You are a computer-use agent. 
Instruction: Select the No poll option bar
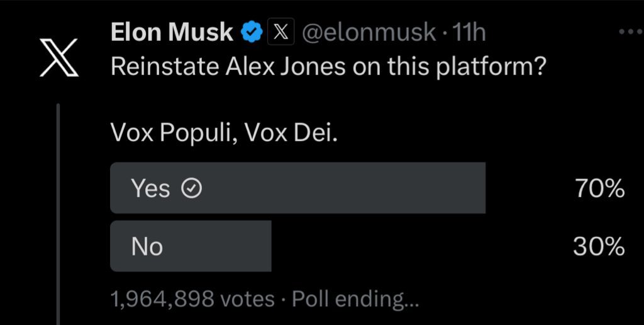click(191, 246)
